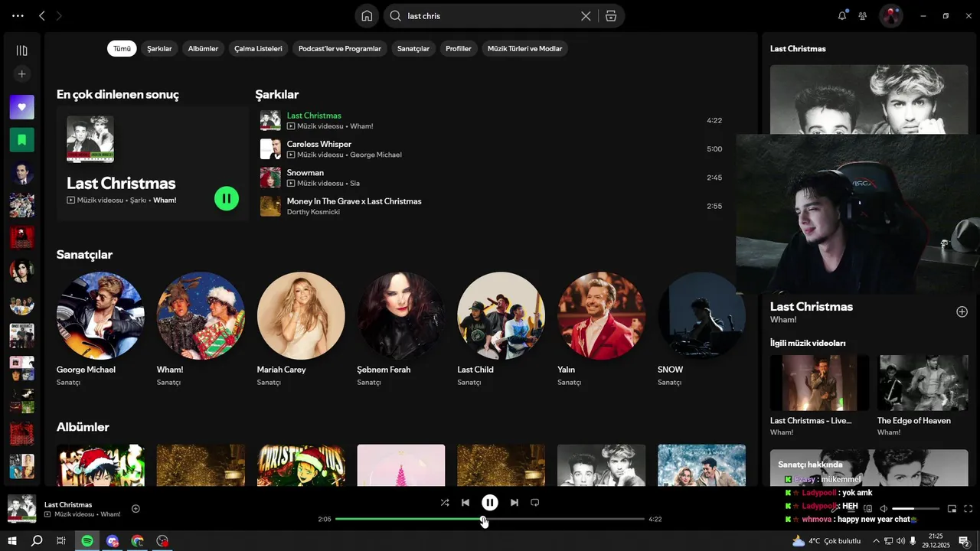Pause playback in the bottom player bar

tap(490, 503)
